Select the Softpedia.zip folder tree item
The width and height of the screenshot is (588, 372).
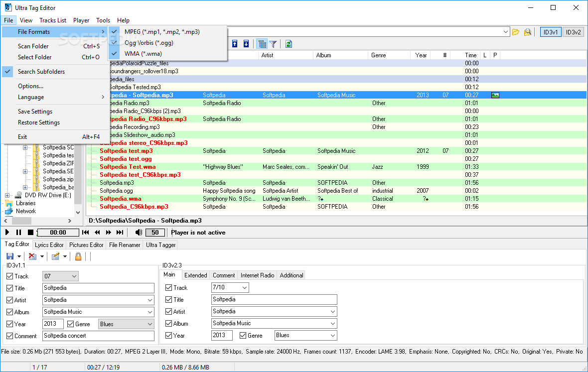(58, 179)
